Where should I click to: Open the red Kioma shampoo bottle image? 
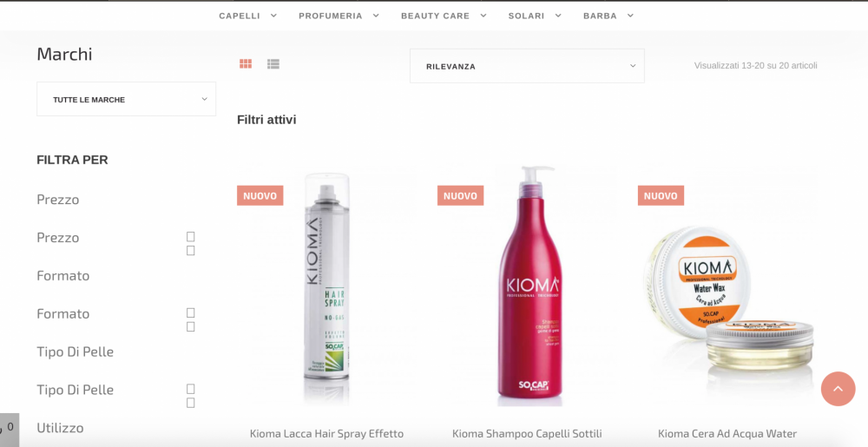[x=529, y=286]
